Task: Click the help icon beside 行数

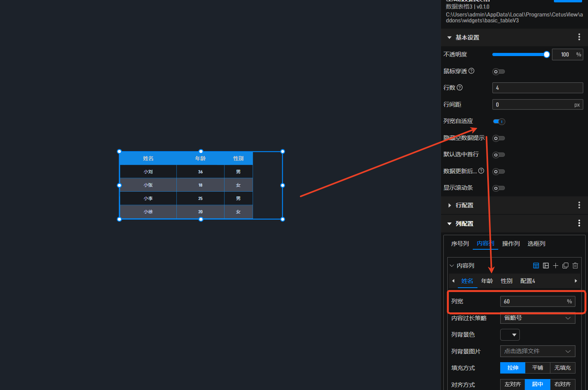Action: [x=460, y=87]
